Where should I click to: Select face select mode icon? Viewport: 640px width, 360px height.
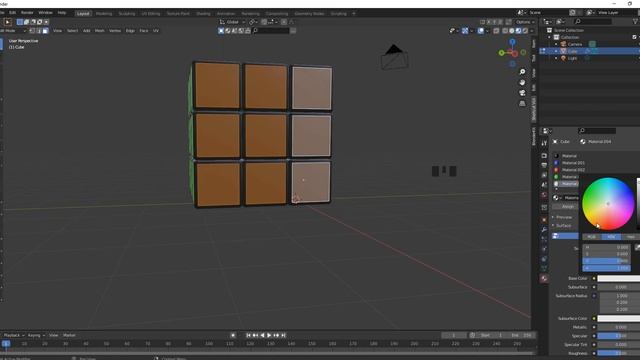click(45, 31)
